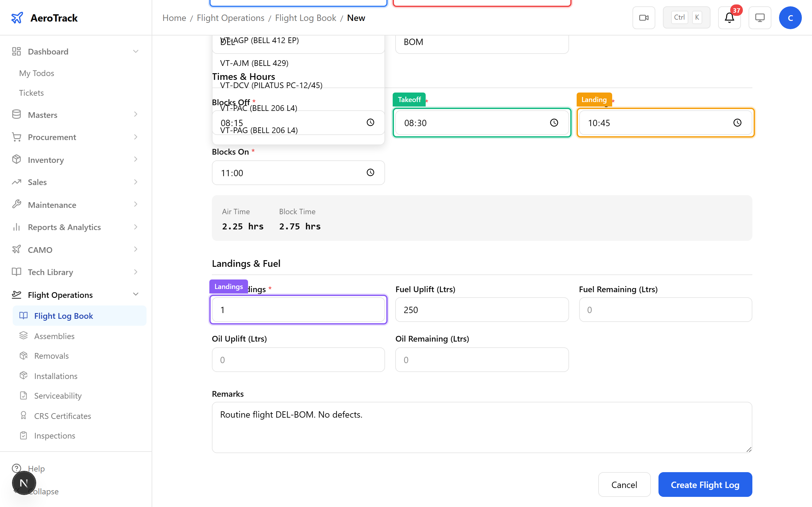Go to Tickets in the sidebar
812x507 pixels.
coord(31,93)
